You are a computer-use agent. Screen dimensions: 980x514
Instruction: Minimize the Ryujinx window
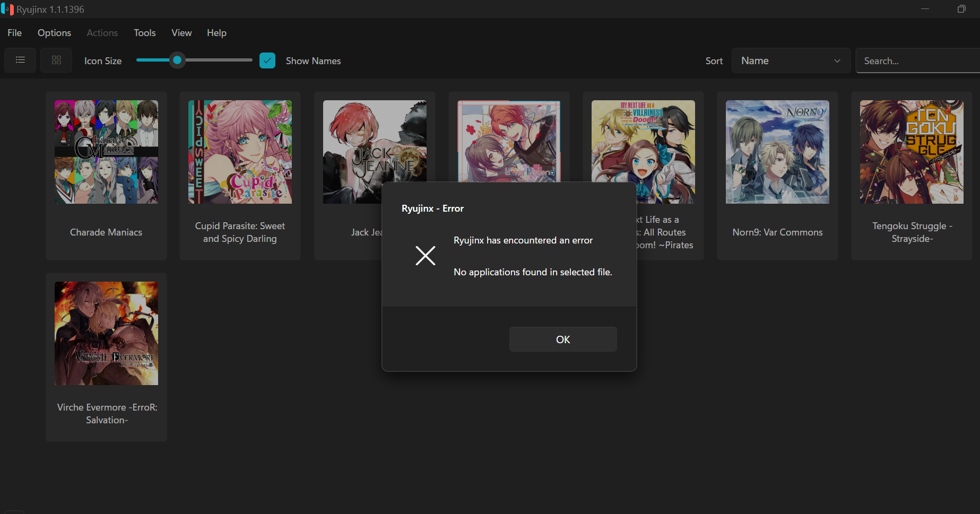(x=925, y=9)
